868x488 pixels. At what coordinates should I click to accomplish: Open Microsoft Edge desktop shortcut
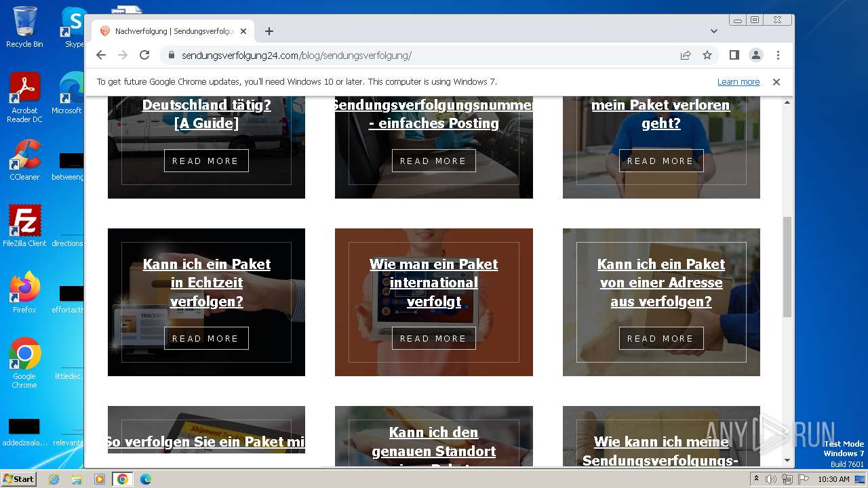coord(68,94)
